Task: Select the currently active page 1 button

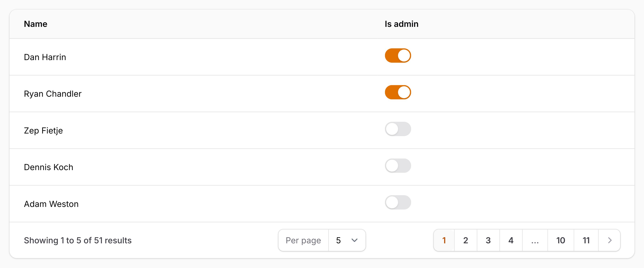Action: click(x=444, y=240)
